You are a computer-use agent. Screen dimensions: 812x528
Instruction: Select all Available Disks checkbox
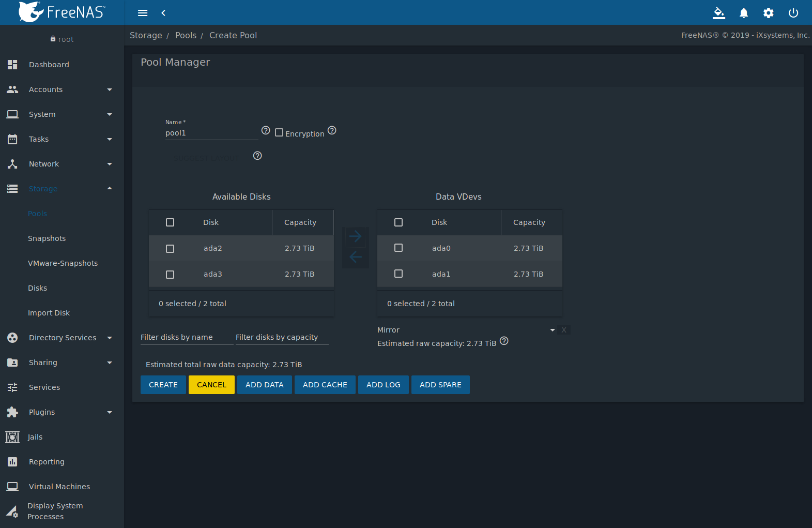[170, 222]
